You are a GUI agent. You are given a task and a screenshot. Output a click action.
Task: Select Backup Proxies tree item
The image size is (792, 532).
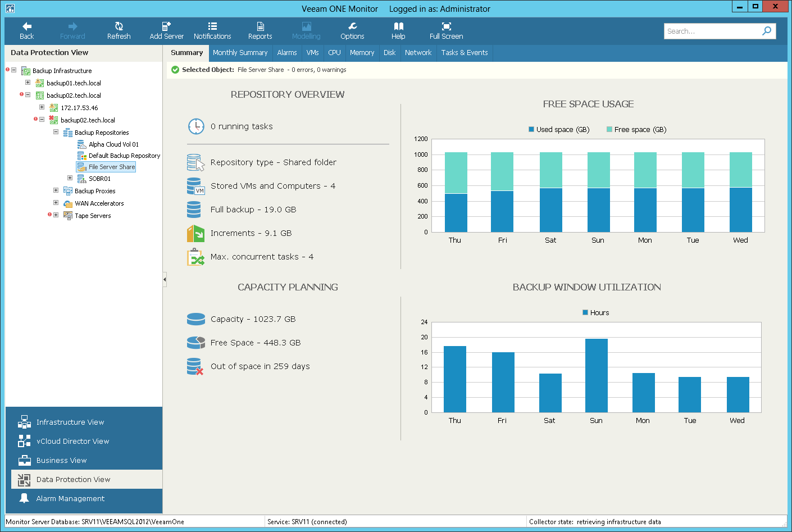click(95, 191)
